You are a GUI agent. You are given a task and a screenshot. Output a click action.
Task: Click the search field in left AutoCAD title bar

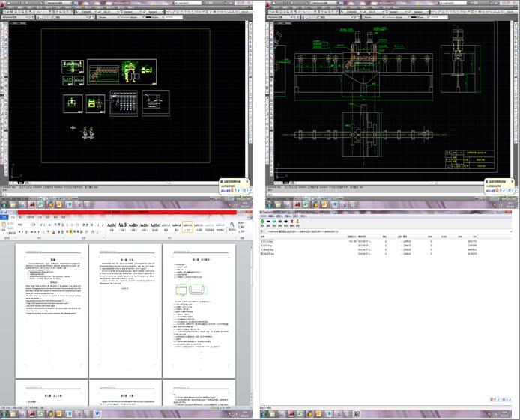(187, 3)
